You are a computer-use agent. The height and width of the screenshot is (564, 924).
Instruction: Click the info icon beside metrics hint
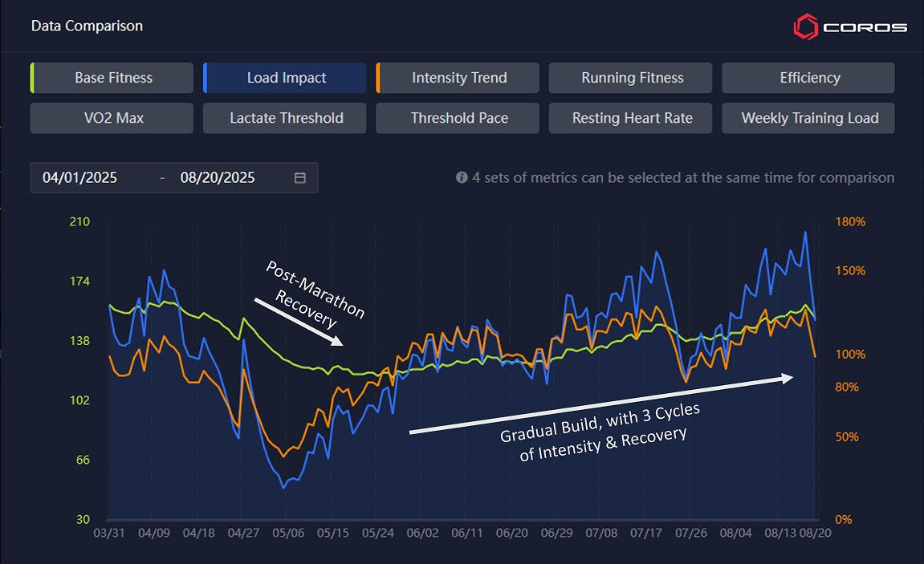pos(462,177)
